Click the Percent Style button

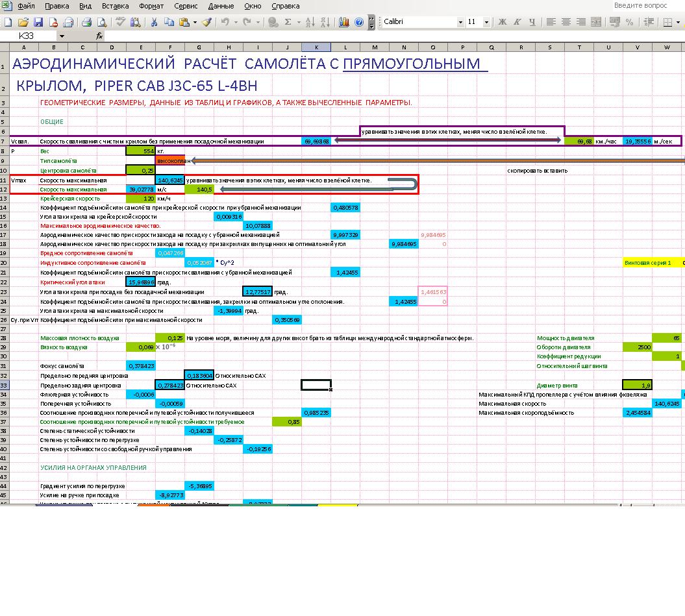[629, 22]
